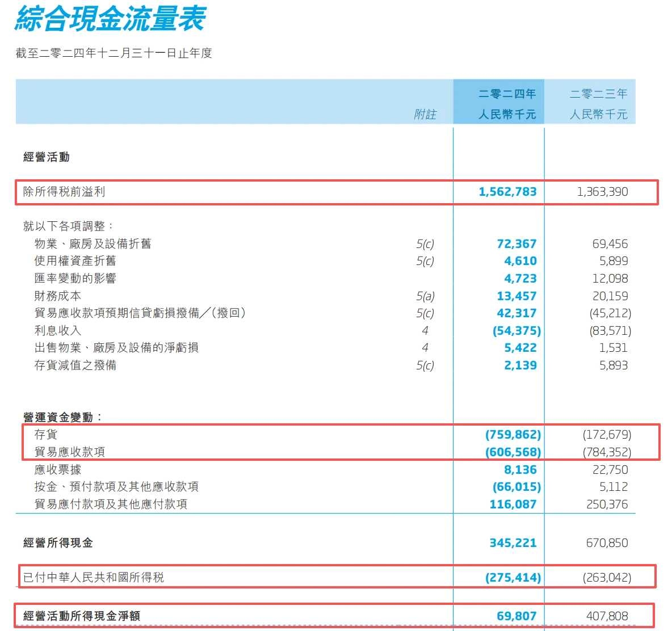Click note reference 5(a) for 財務成本

point(425,296)
